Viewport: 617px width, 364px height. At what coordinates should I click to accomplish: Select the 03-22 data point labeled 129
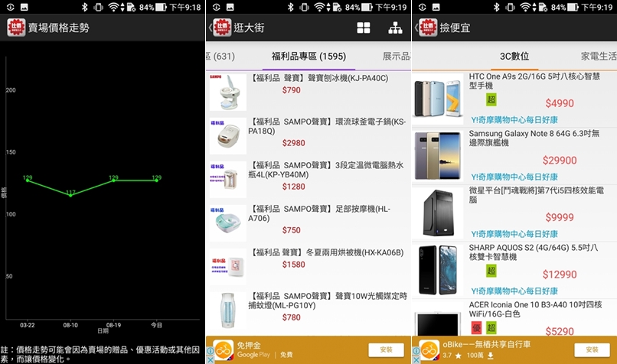[27, 180]
